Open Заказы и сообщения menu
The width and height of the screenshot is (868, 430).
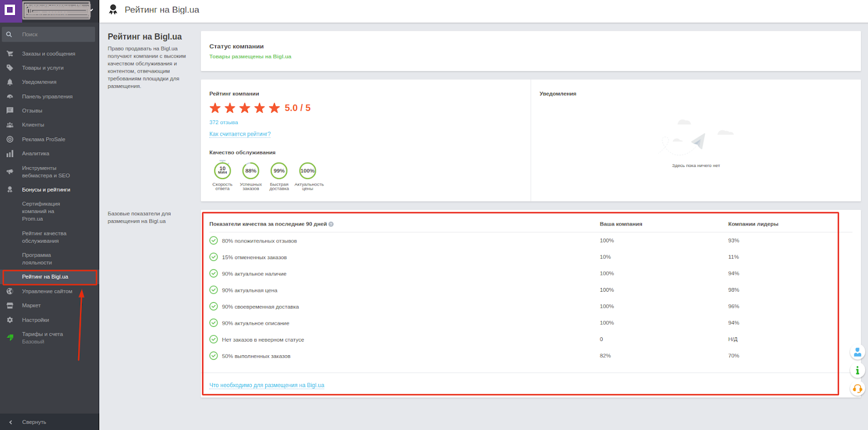pyautogui.click(x=49, y=54)
